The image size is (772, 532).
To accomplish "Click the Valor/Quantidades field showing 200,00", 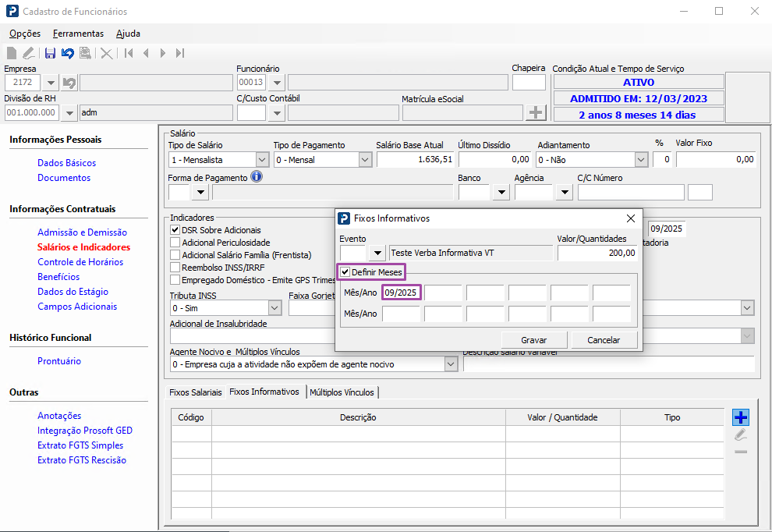I will (x=597, y=253).
